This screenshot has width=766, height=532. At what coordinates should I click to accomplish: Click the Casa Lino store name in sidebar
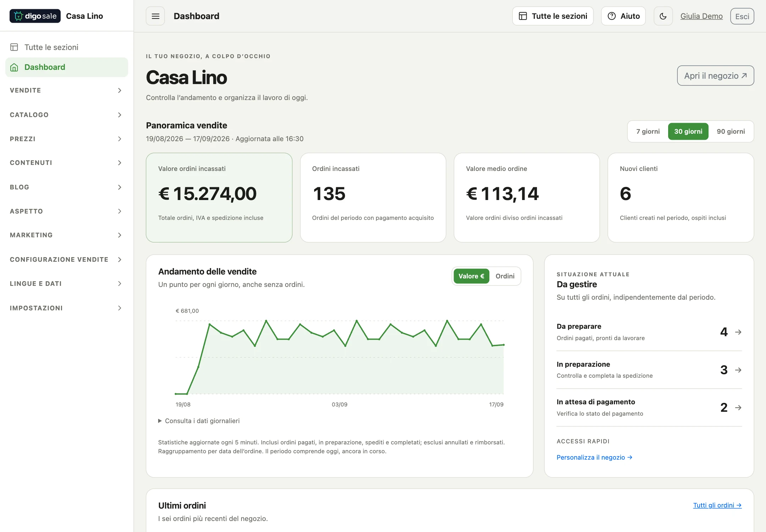84,16
